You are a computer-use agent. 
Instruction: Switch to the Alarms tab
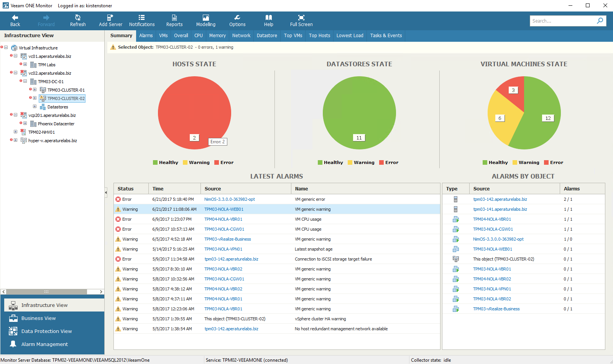click(146, 36)
